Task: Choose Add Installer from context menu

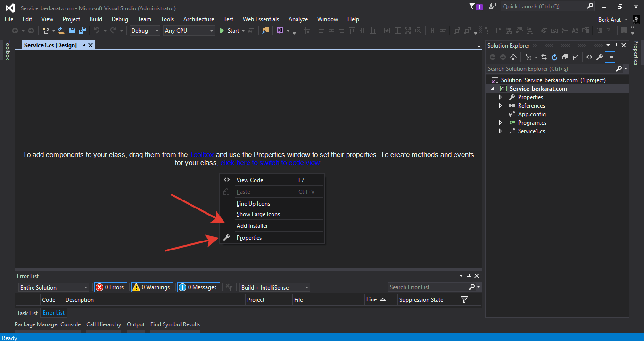Action: click(272, 226)
